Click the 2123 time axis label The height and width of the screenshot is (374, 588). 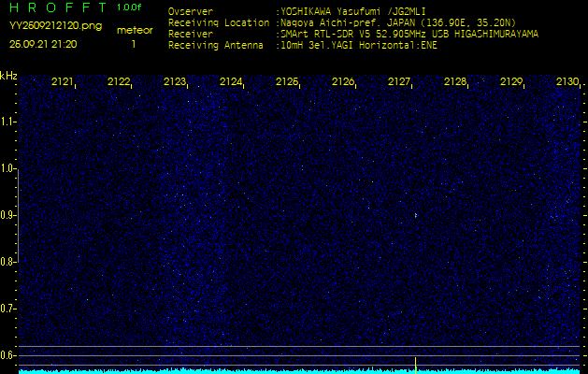tap(175, 81)
